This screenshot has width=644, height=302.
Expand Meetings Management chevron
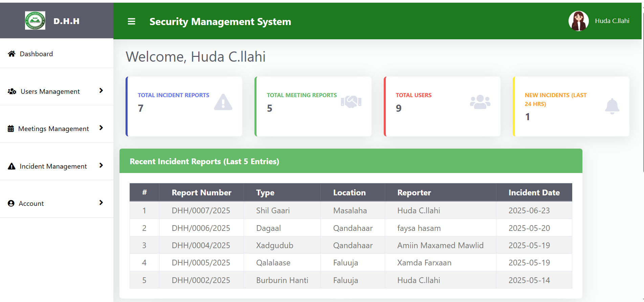point(101,128)
